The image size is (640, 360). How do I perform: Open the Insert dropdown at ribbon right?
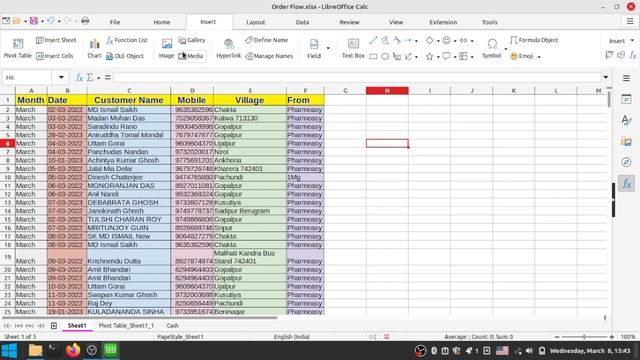pos(621,41)
